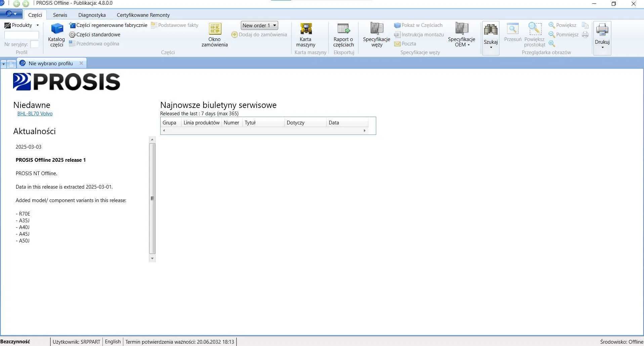Click the A50J news entry
Viewport: 644px width, 346px height.
coord(23,241)
